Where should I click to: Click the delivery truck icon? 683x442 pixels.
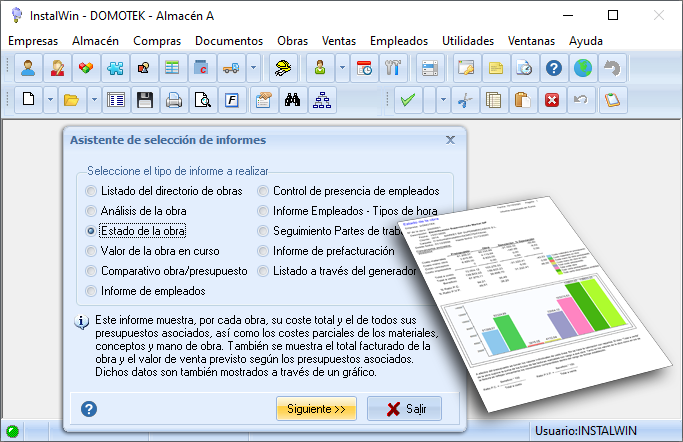click(x=231, y=68)
